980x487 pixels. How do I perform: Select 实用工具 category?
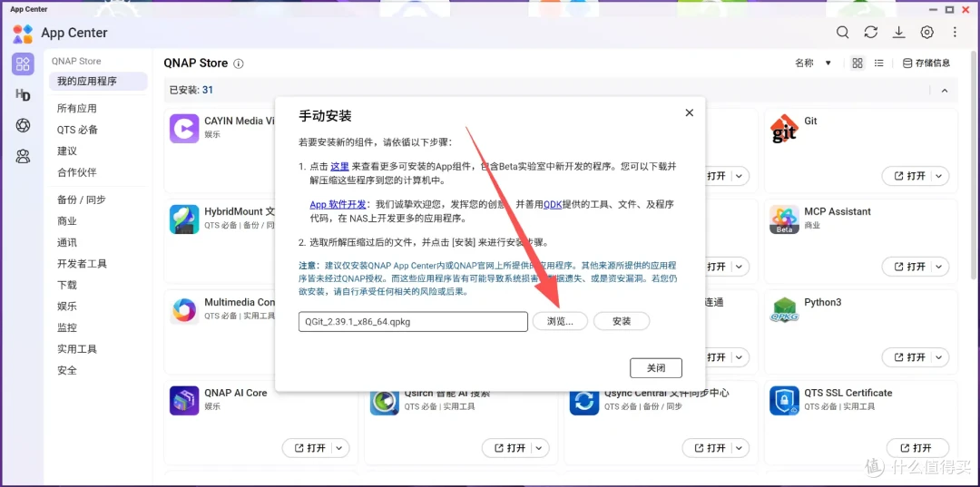[x=77, y=348]
